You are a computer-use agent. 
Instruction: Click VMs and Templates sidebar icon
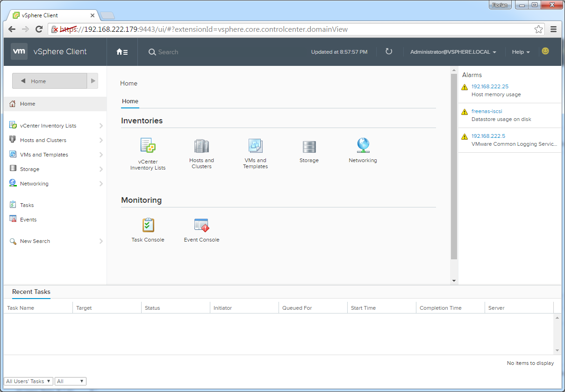[x=13, y=154]
